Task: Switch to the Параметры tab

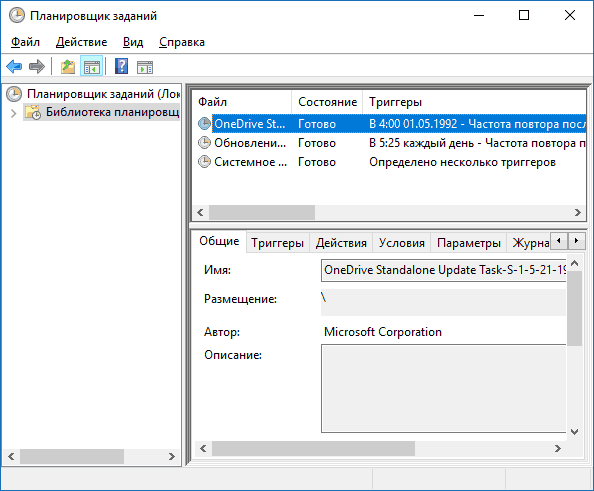Action: [x=469, y=243]
